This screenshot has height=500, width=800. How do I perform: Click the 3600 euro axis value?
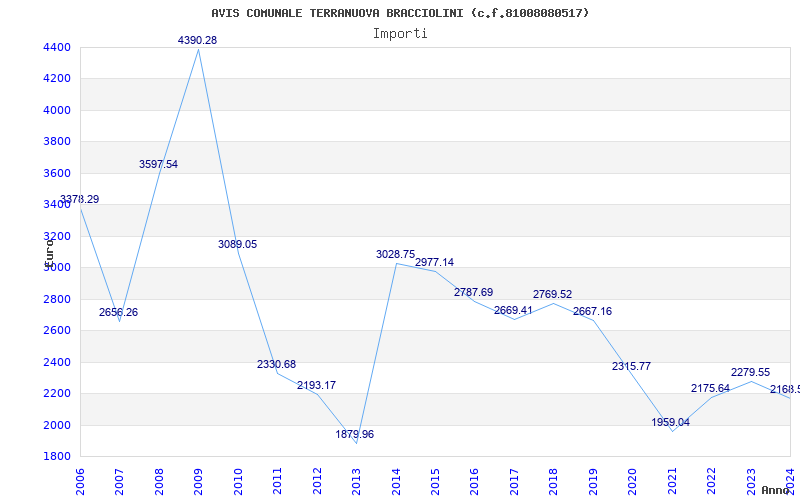(x=58, y=173)
